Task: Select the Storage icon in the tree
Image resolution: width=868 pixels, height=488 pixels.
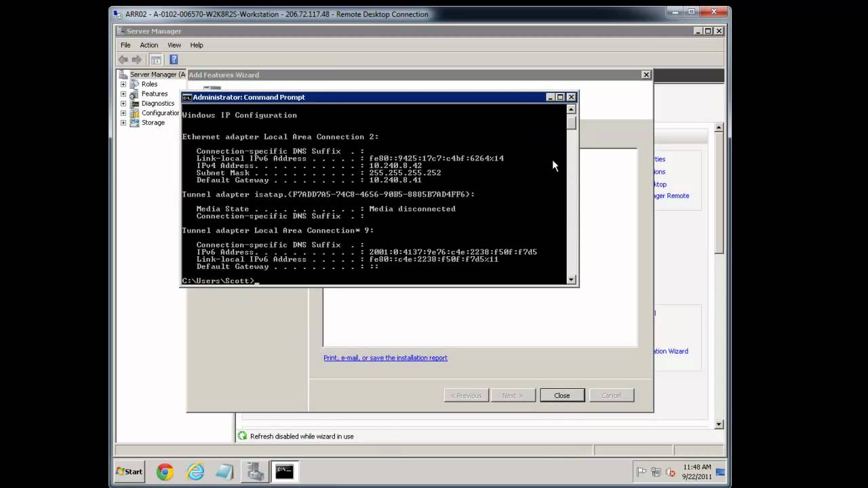Action: coord(134,123)
